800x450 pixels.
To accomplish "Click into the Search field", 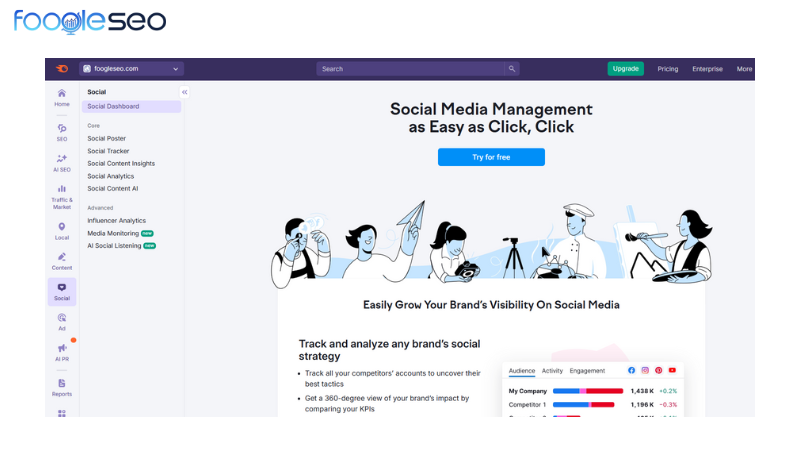I will [x=410, y=69].
